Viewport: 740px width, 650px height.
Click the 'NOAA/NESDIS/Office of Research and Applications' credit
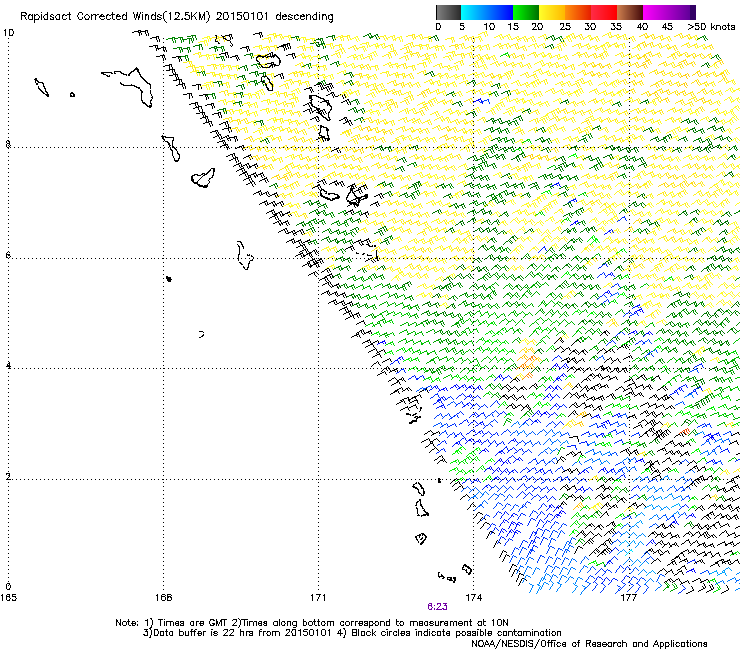click(x=589, y=644)
